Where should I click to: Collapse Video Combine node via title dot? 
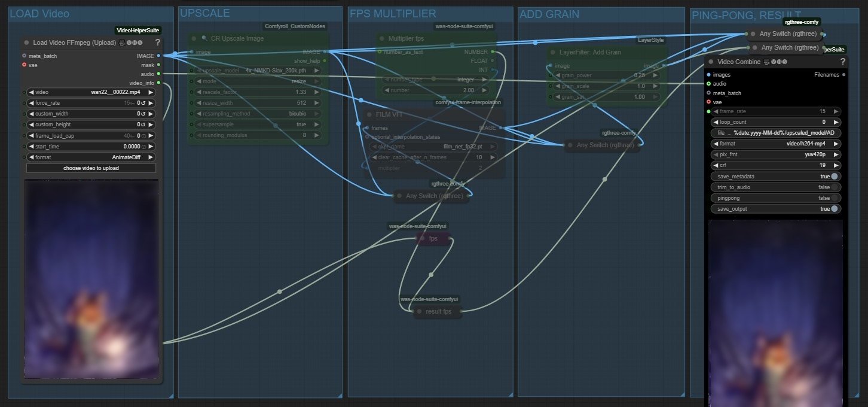point(711,62)
